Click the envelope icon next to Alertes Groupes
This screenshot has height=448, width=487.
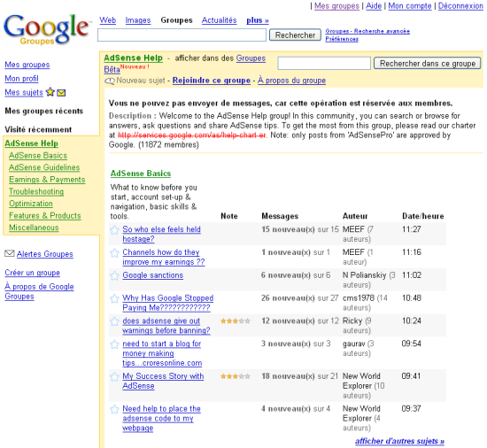[x=10, y=253]
